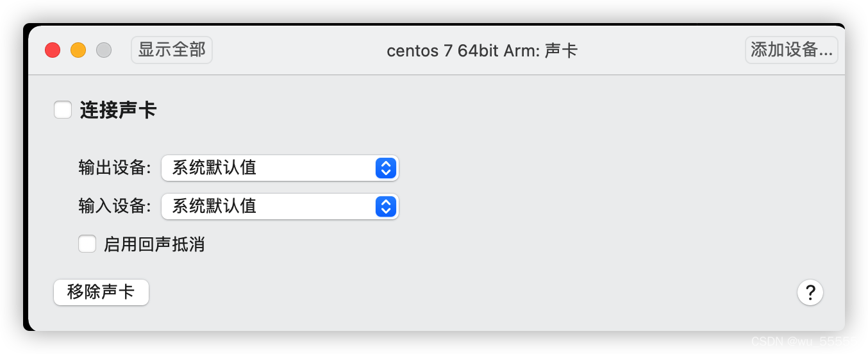The height and width of the screenshot is (354, 868).
Task: Close the sound card settings window
Action: pyautogui.click(x=53, y=50)
